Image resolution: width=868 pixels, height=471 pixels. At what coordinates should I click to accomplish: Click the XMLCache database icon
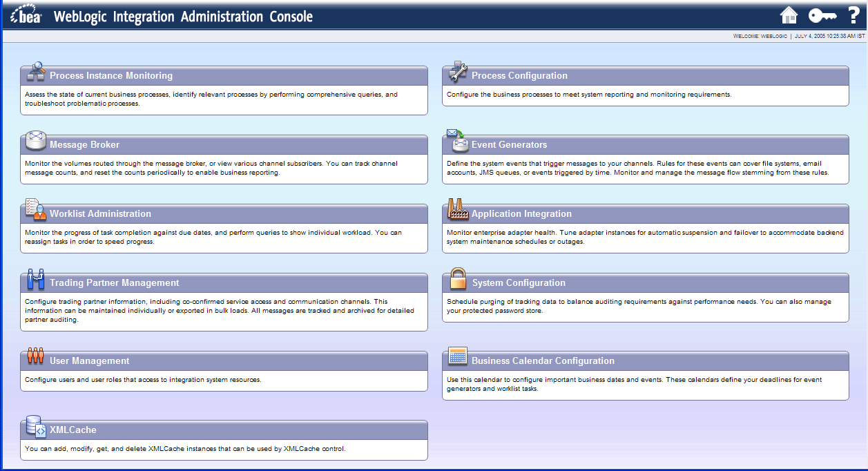pos(36,426)
